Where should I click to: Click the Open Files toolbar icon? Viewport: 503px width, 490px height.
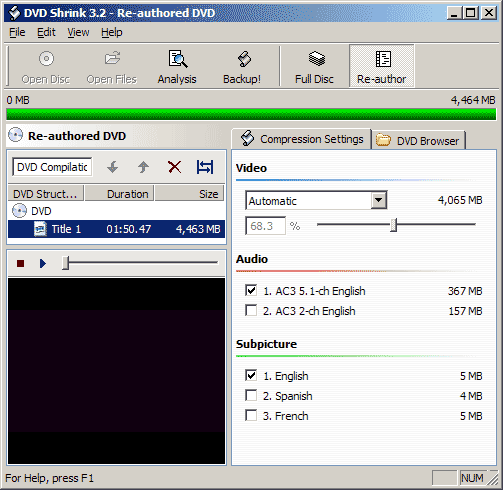click(x=112, y=59)
